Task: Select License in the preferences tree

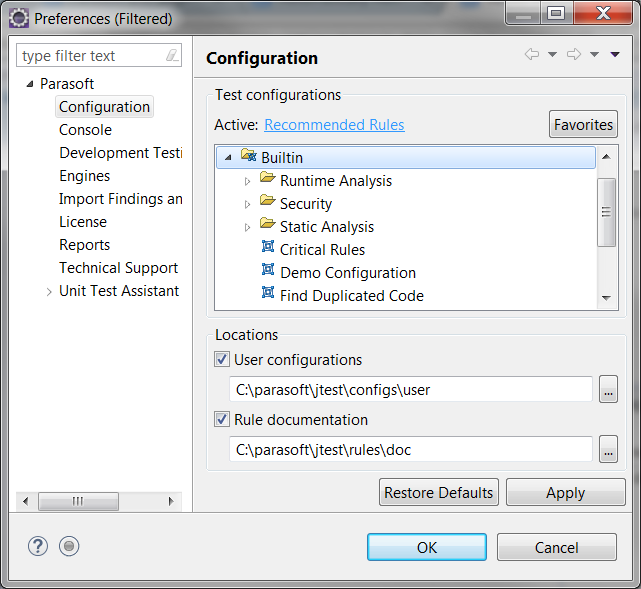Action: pos(83,222)
